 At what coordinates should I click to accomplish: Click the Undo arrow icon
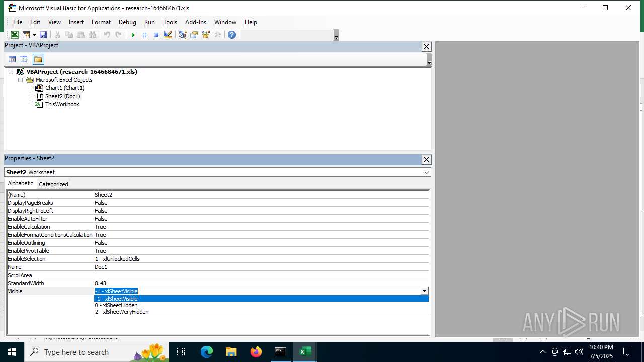click(x=107, y=35)
